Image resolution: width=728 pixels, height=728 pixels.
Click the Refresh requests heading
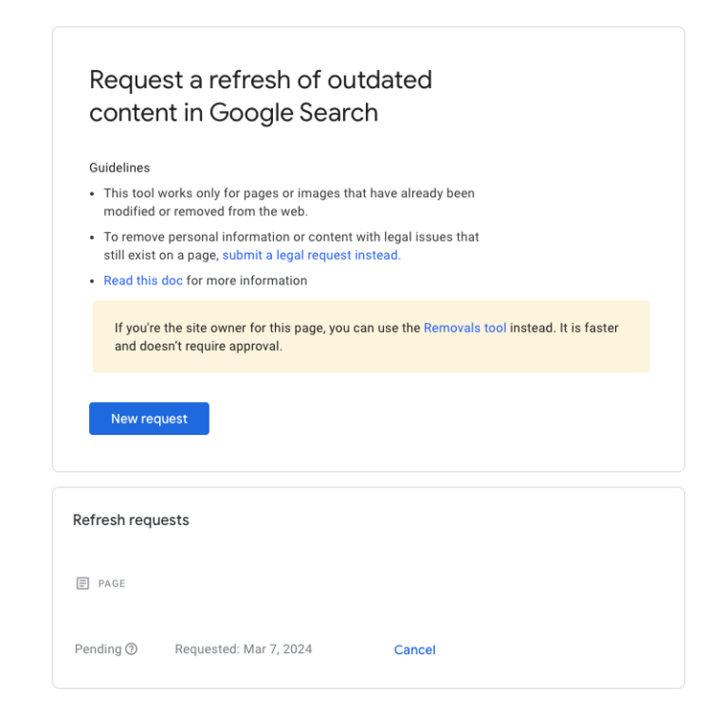(131, 519)
